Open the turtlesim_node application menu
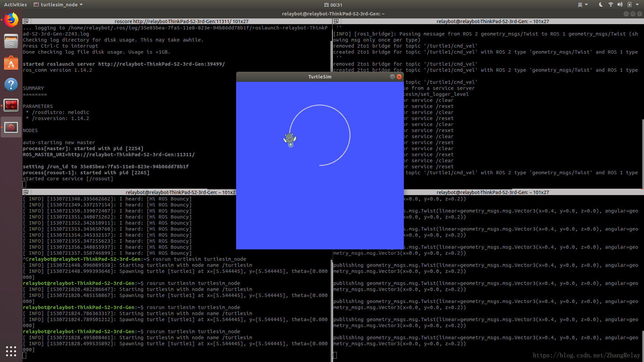 pos(59,5)
